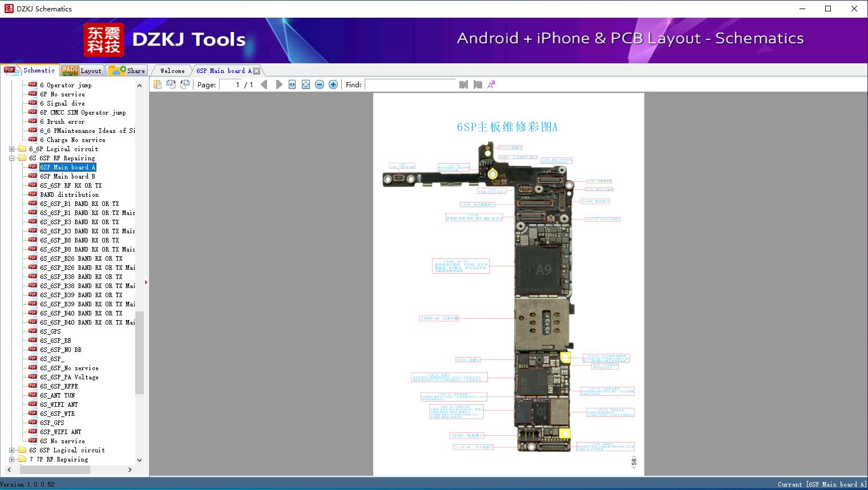The width and height of the screenshot is (868, 490).
Task: Click the tree scrollbar down arrow
Action: tap(139, 460)
